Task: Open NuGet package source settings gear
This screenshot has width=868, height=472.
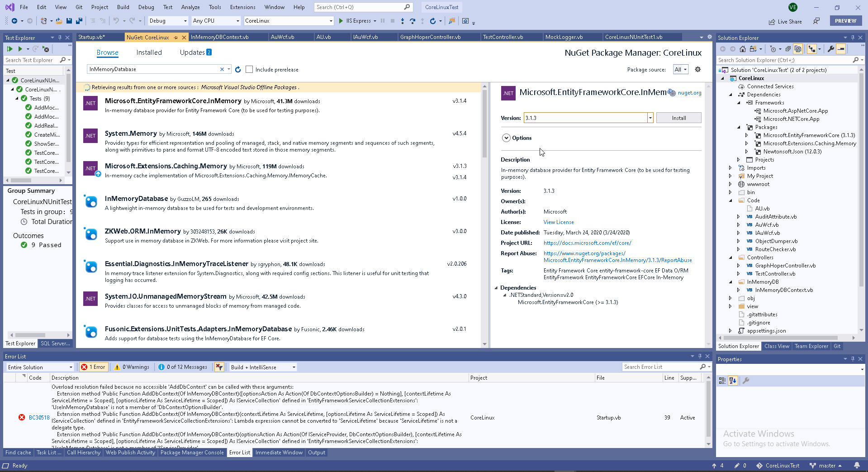Action: [698, 69]
